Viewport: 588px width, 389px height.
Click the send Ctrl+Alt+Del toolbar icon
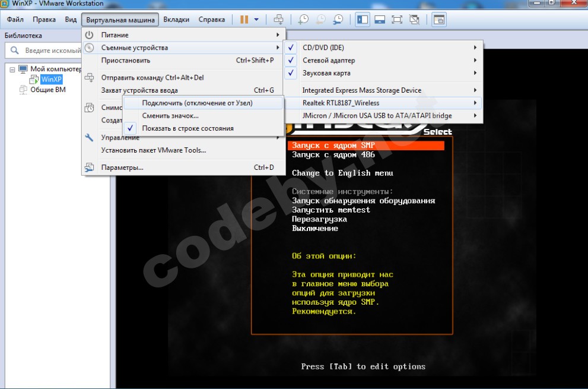coord(278,20)
